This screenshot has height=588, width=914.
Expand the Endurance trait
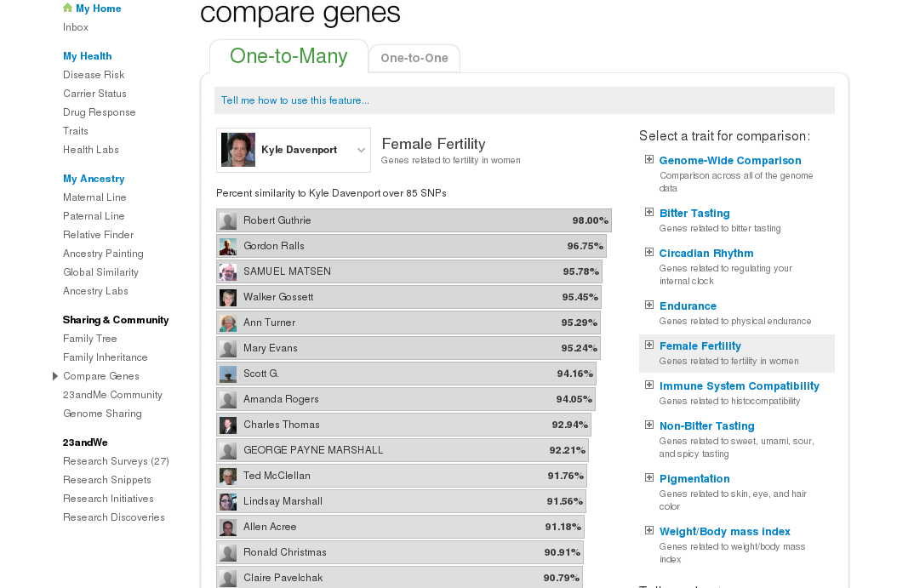(648, 305)
